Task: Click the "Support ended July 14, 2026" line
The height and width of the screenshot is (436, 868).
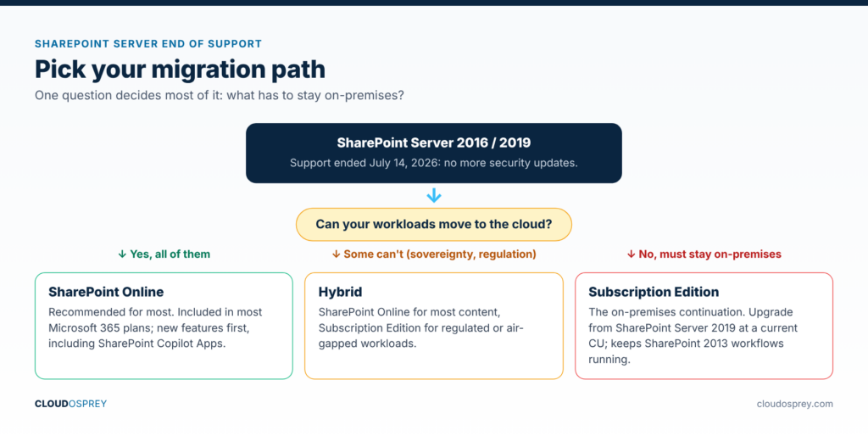Action: click(433, 163)
